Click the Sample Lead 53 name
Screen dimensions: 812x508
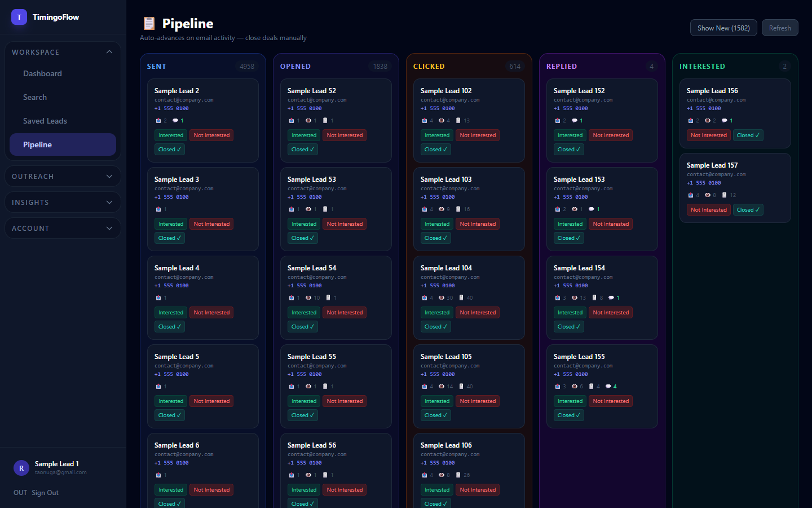point(312,179)
